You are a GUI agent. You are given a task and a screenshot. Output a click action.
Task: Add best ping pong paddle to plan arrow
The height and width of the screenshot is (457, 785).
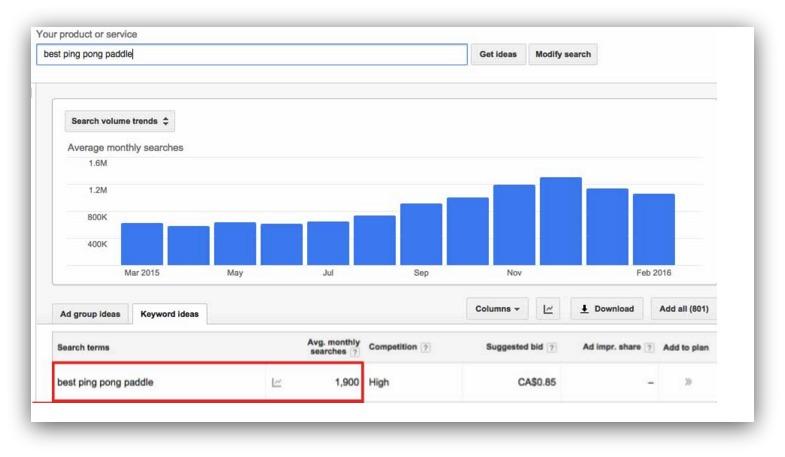[688, 382]
